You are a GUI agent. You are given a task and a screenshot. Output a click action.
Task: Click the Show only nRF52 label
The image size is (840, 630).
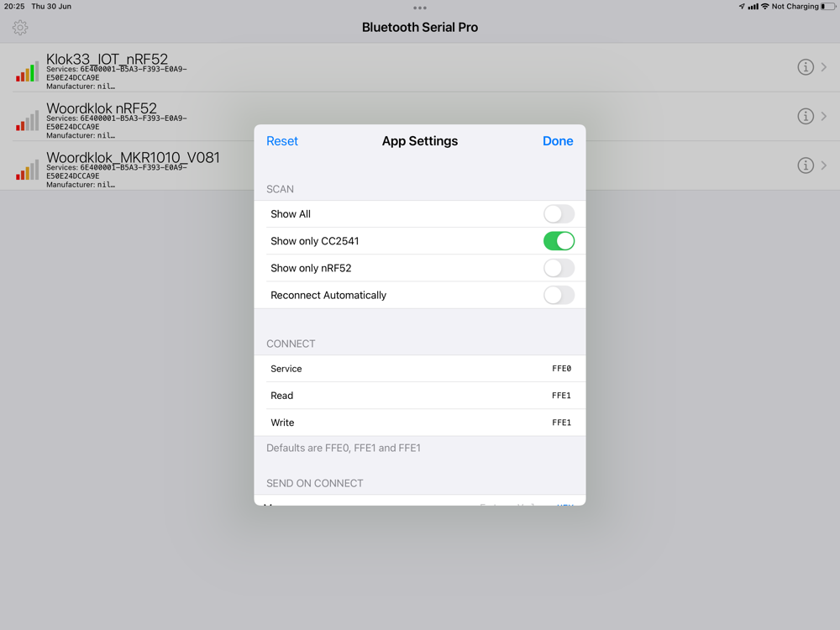tap(311, 268)
